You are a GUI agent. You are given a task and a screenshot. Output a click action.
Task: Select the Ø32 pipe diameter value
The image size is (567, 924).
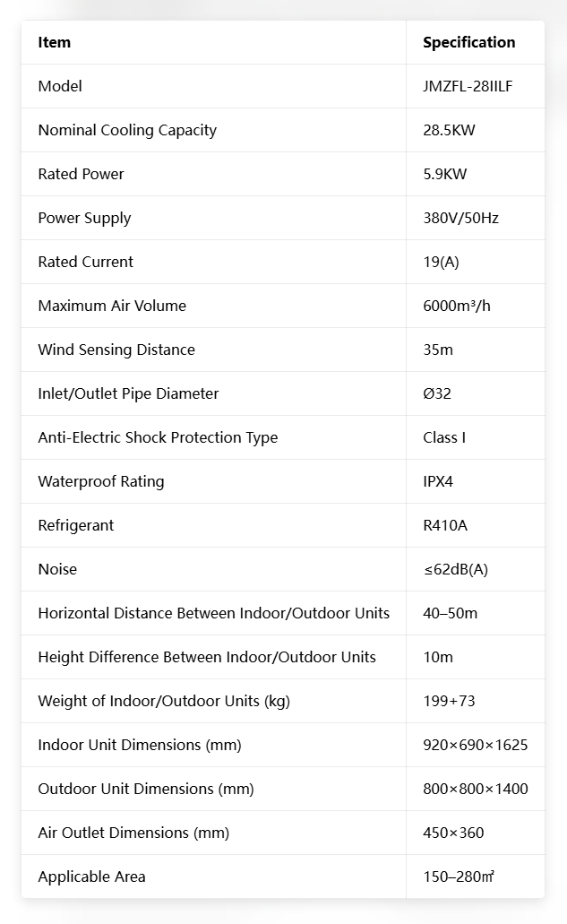tap(437, 393)
